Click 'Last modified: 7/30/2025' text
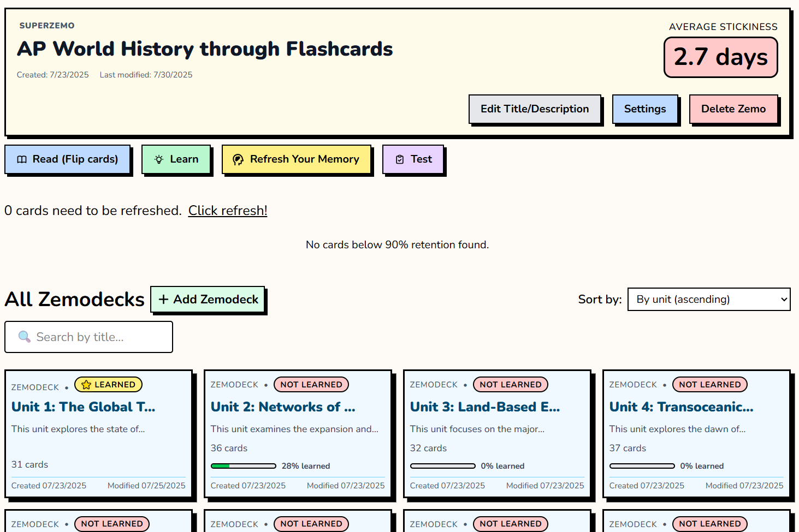Screen dimensions: 799x532 point(146,75)
